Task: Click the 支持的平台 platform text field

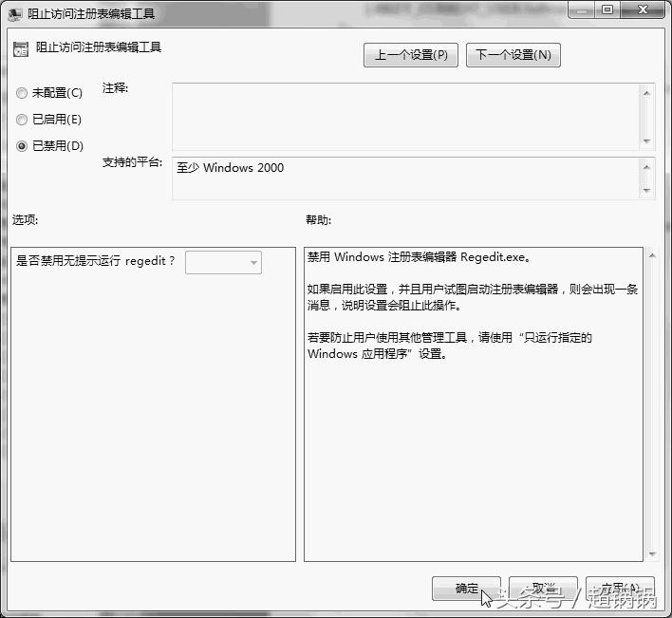Action: [x=405, y=178]
